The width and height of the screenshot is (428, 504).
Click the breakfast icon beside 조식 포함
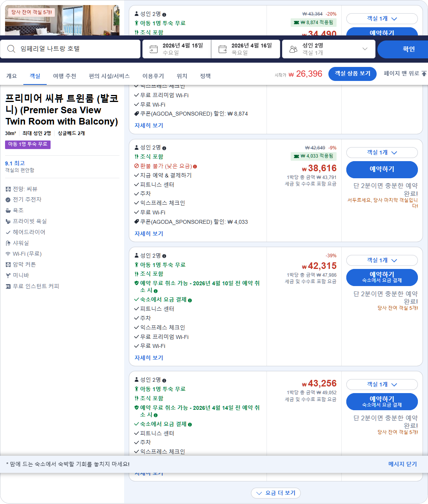tap(136, 156)
